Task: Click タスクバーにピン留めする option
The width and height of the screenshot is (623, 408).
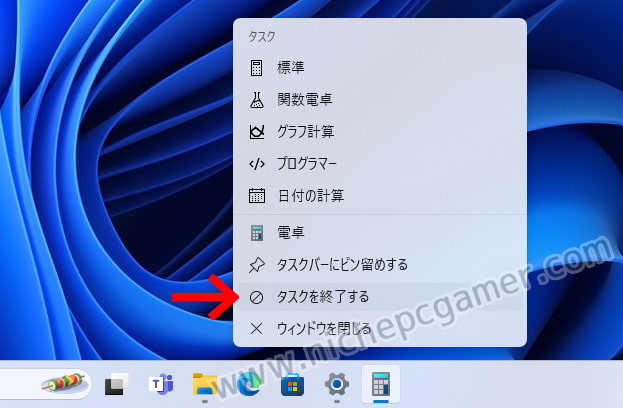Action: tap(380, 265)
